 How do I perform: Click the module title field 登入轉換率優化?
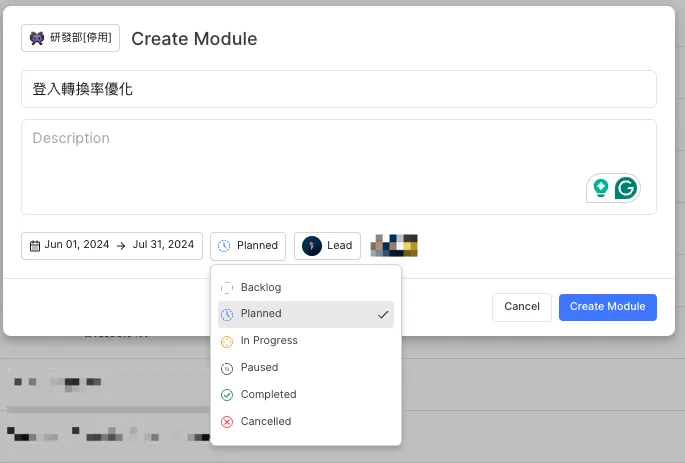click(338, 89)
